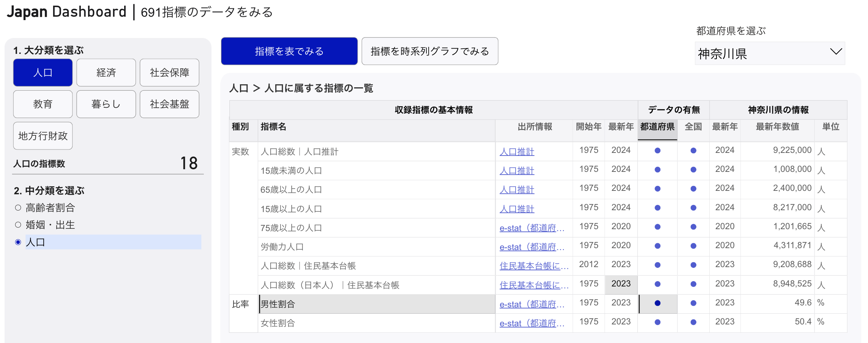Open 住民基本台帳 link for 人口総数（日本人）
The width and height of the screenshot is (868, 343).
[x=534, y=285]
